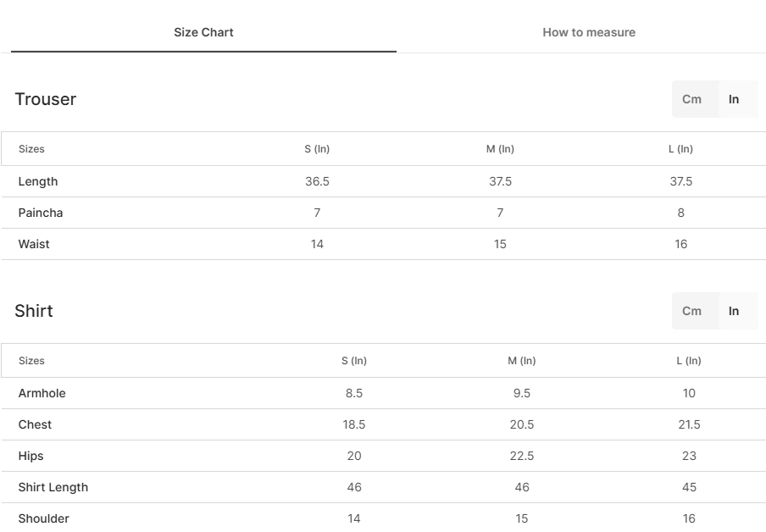Switch Shirt measurements to Cm
The width and height of the screenshot is (766, 532).
(x=691, y=311)
